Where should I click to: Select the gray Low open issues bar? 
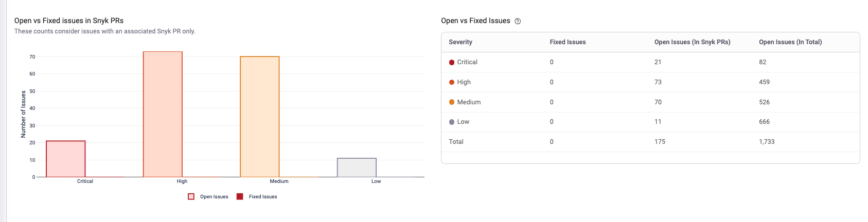357,168
